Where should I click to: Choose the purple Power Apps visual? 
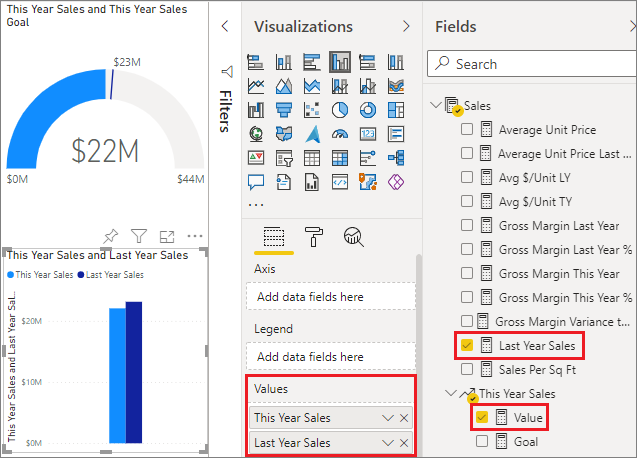click(396, 182)
